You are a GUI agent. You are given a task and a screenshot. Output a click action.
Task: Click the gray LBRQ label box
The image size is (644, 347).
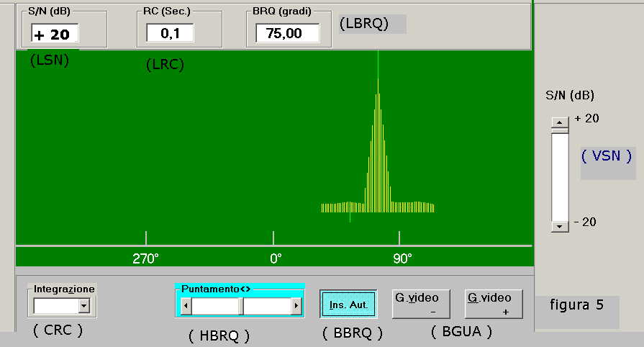click(x=372, y=23)
